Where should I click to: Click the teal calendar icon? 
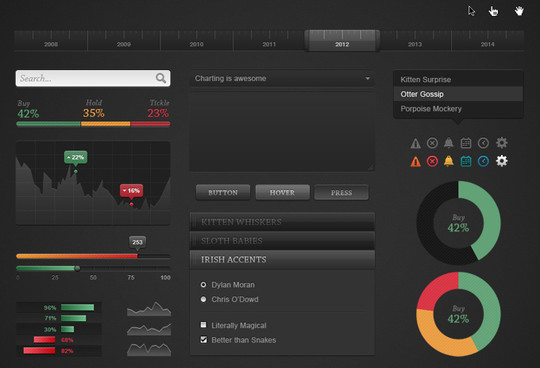[466, 161]
